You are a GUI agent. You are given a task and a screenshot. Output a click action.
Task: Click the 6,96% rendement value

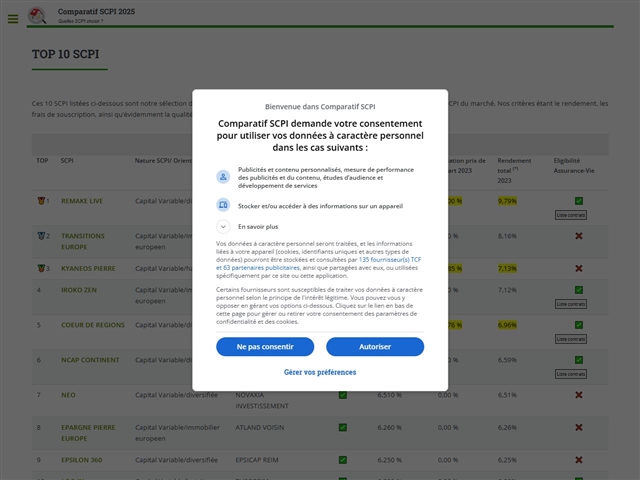[507, 325]
